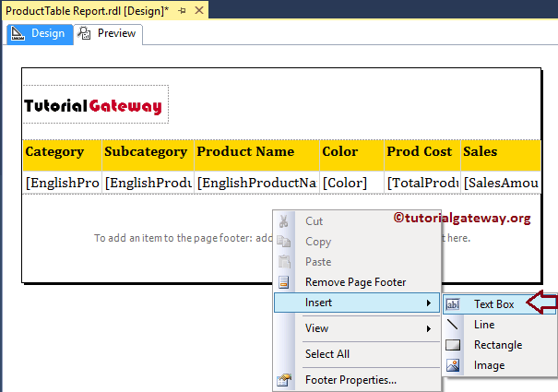This screenshot has width=558, height=392.
Task: Click the Copy pages icon
Action: 284,242
